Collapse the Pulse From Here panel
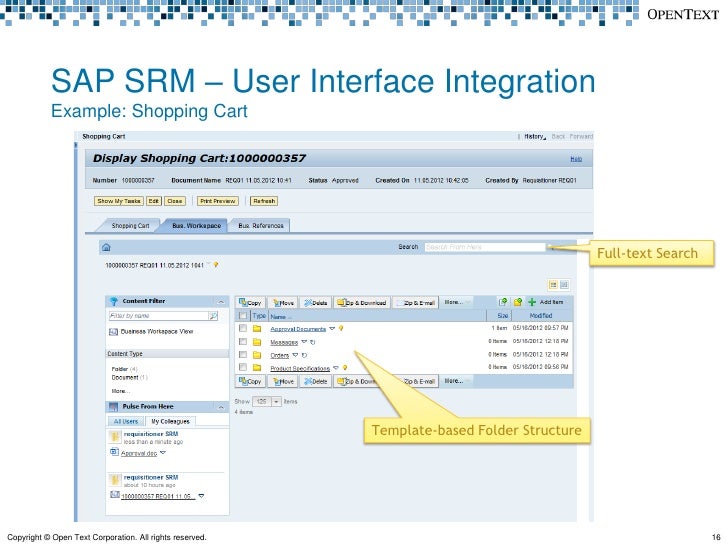728x546 pixels. tap(221, 407)
